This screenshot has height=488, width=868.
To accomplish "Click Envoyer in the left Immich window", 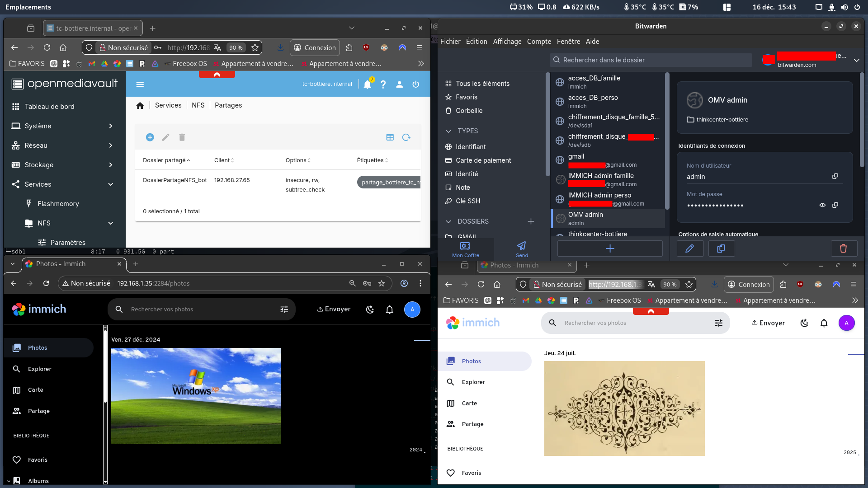I will coord(334,310).
